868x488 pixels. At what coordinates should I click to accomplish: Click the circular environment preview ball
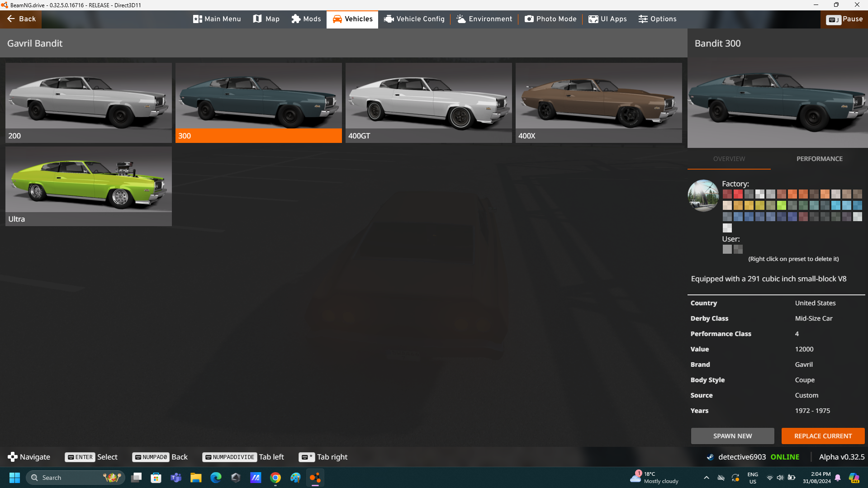click(x=703, y=195)
